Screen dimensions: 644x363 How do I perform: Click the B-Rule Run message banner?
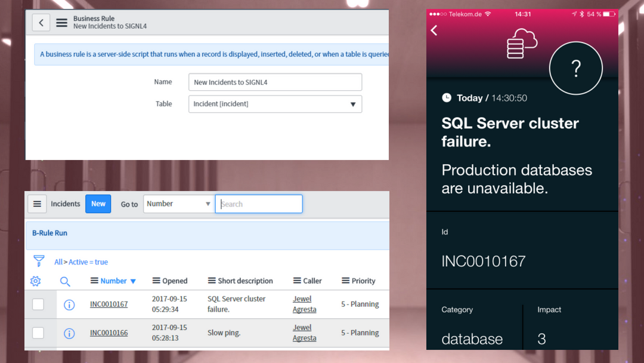point(208,236)
